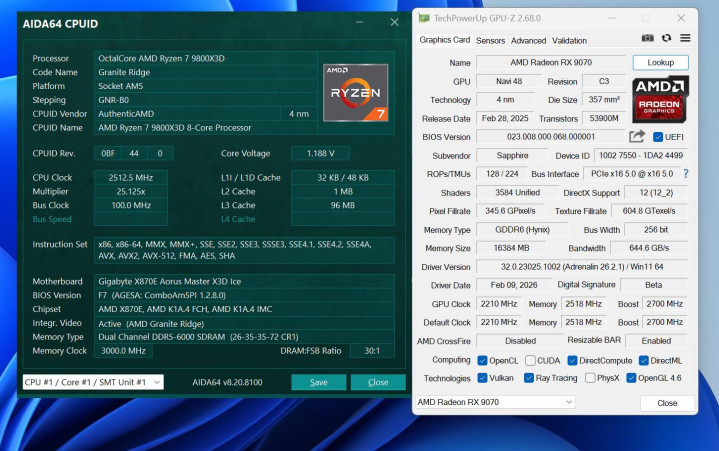Click the AMD Radeon Graphics logo
This screenshot has height=451, width=719.
(x=660, y=99)
